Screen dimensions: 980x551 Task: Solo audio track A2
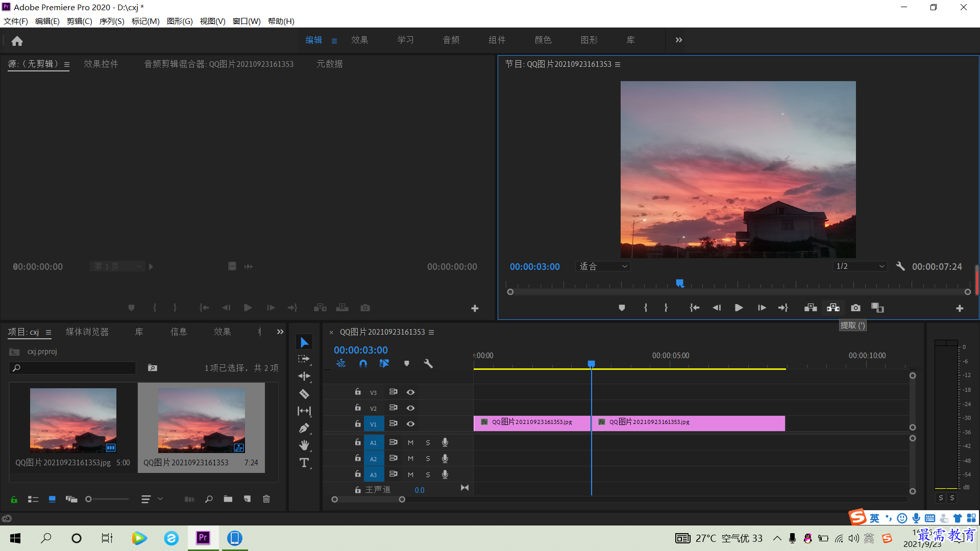point(428,459)
